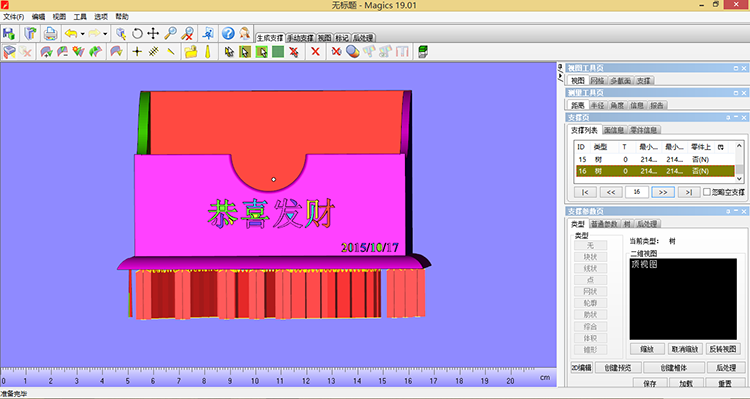
Task: Click the 加载 button at panel bottom
Action: [x=686, y=383]
